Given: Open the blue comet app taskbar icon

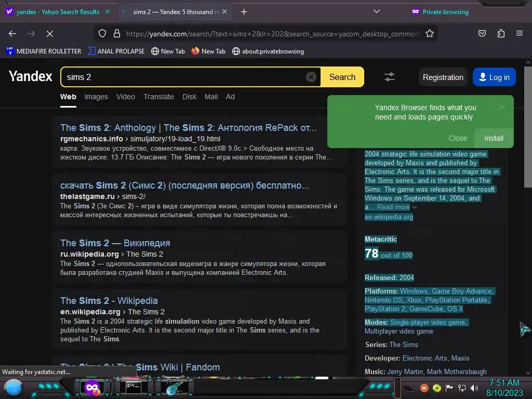Looking at the screenshot, I should click(175, 388).
